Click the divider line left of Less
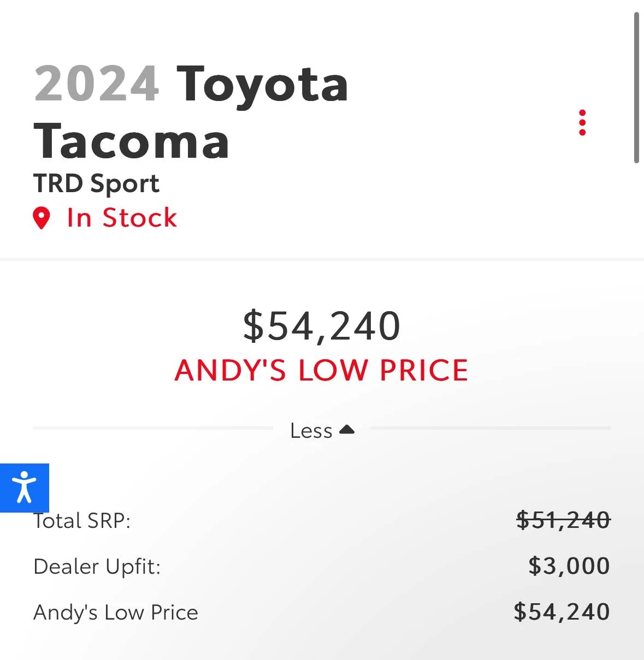This screenshot has height=660, width=644. 153,429
